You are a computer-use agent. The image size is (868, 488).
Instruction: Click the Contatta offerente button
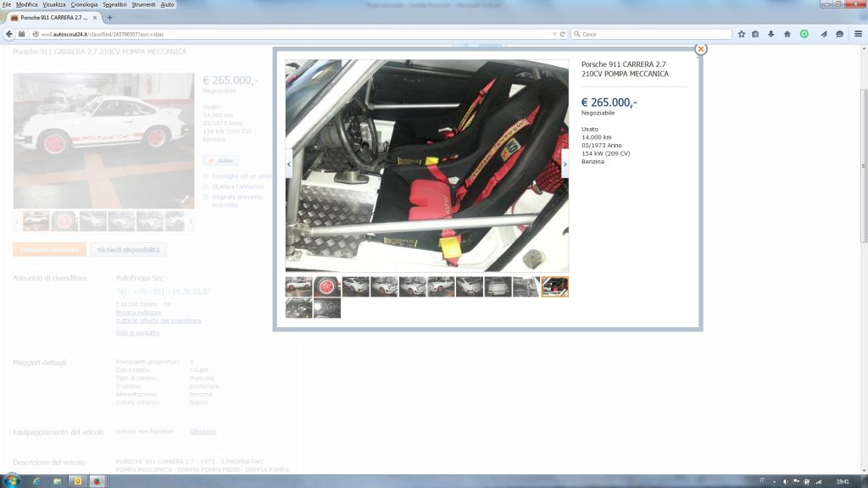(50, 250)
